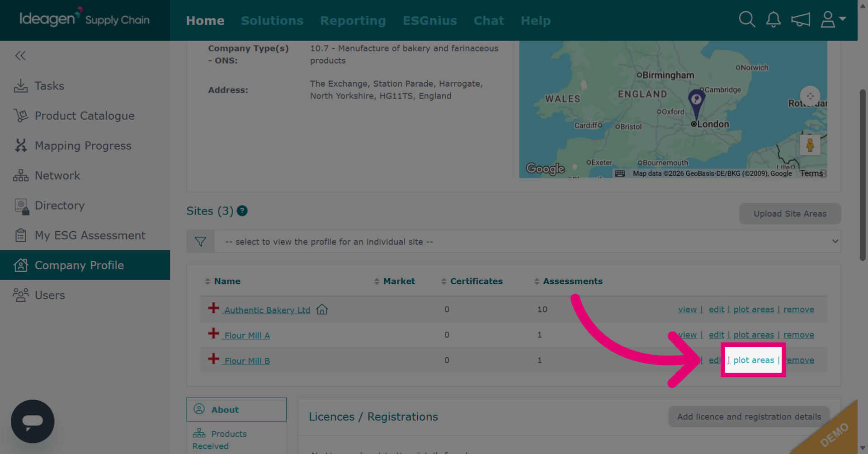The width and height of the screenshot is (868, 454).
Task: Click the Sites help question mark
Action: click(242, 211)
